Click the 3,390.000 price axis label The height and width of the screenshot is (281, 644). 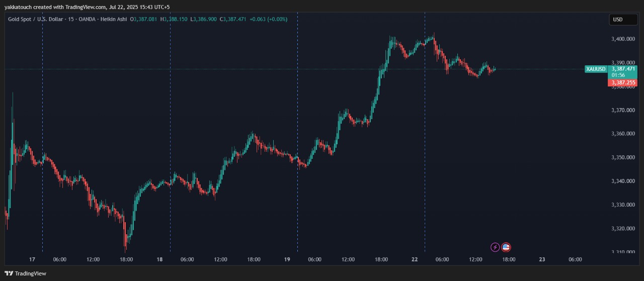pyautogui.click(x=623, y=62)
